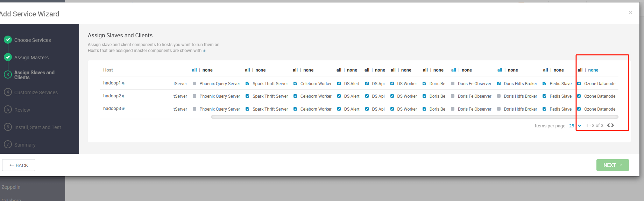Click 'none' above the Ozone Datanode column
The height and width of the screenshot is (201, 644).
(593, 70)
